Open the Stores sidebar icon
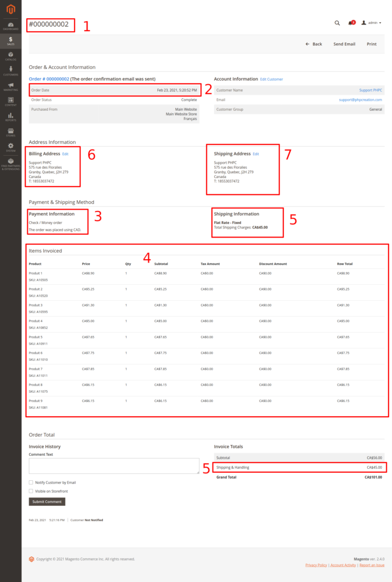The width and height of the screenshot is (392, 582). [11, 132]
